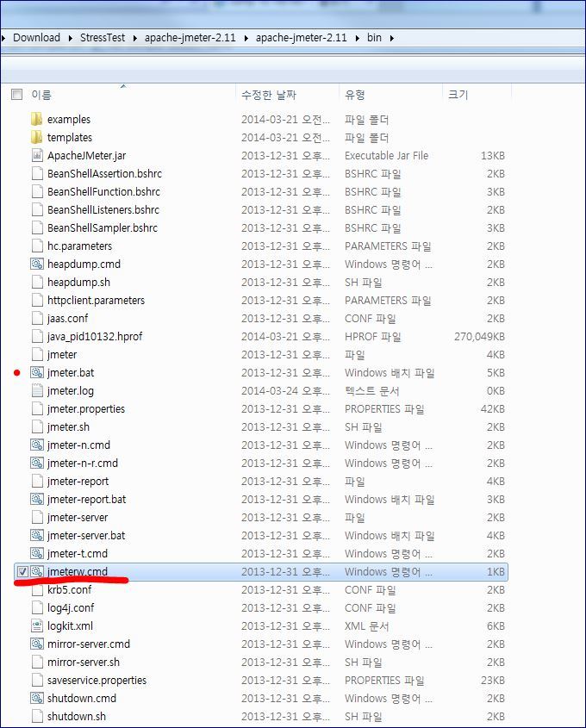Click the jmeter.log text document icon

coord(37,391)
